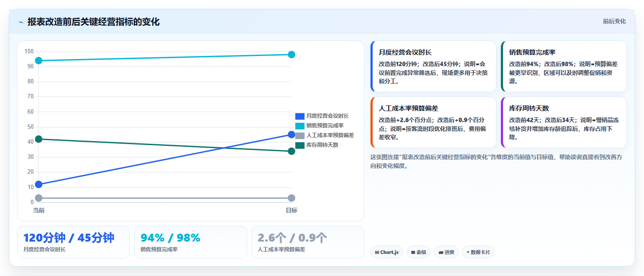This screenshot has height=276, width=644.
Task: Toggle 月度经营会议时长 legend swatch
Action: [x=300, y=116]
